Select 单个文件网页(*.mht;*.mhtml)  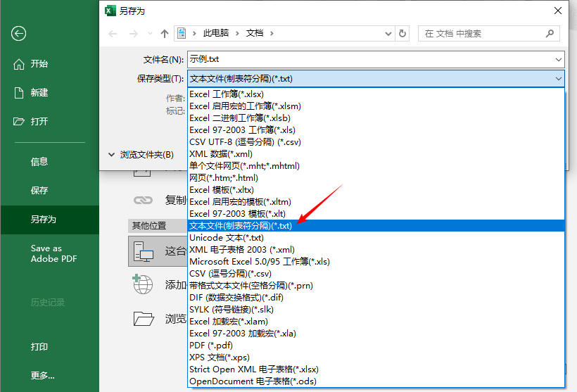coord(376,166)
